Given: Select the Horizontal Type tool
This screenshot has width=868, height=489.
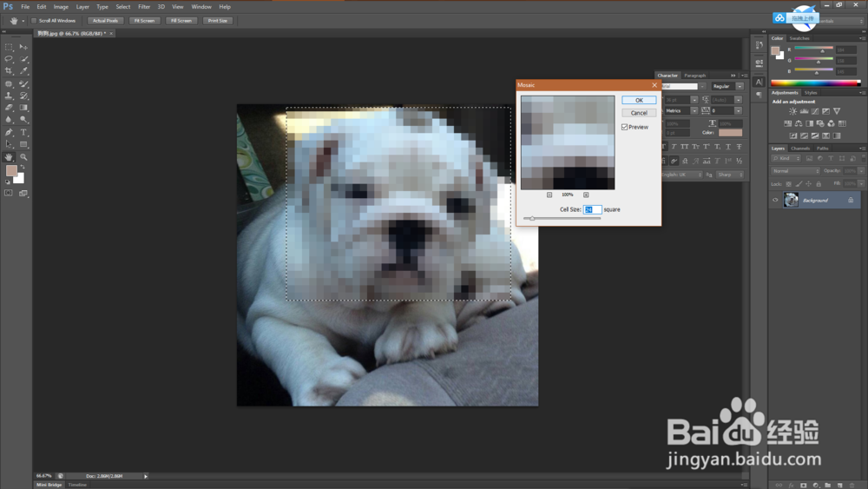Looking at the screenshot, I should (23, 132).
